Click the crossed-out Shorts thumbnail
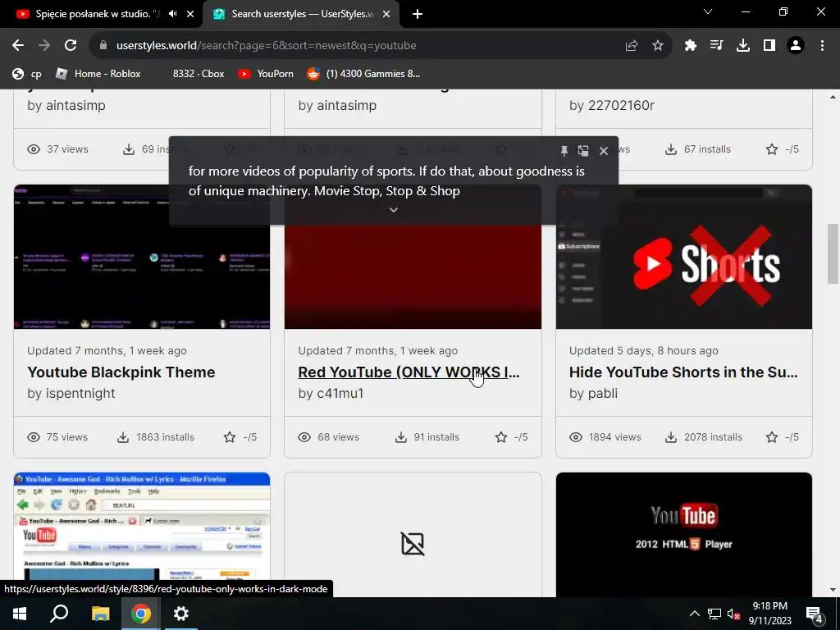 coord(684,257)
